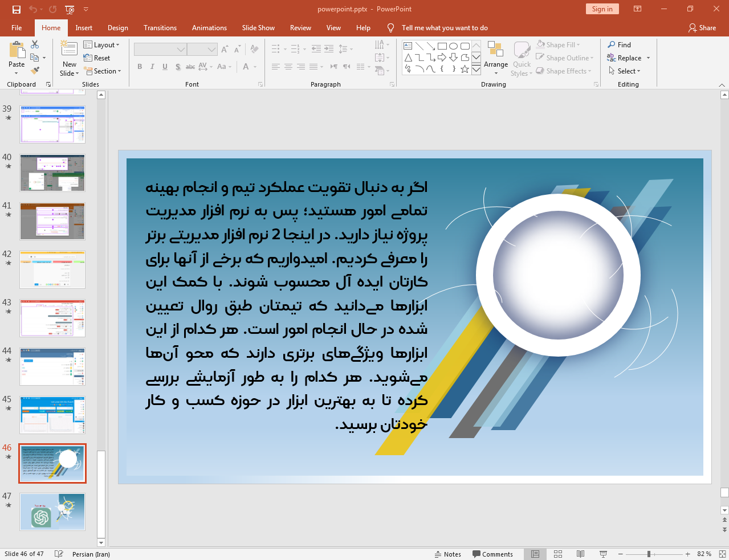
Task: Toggle Strikethrough formatting
Action: coord(190,67)
